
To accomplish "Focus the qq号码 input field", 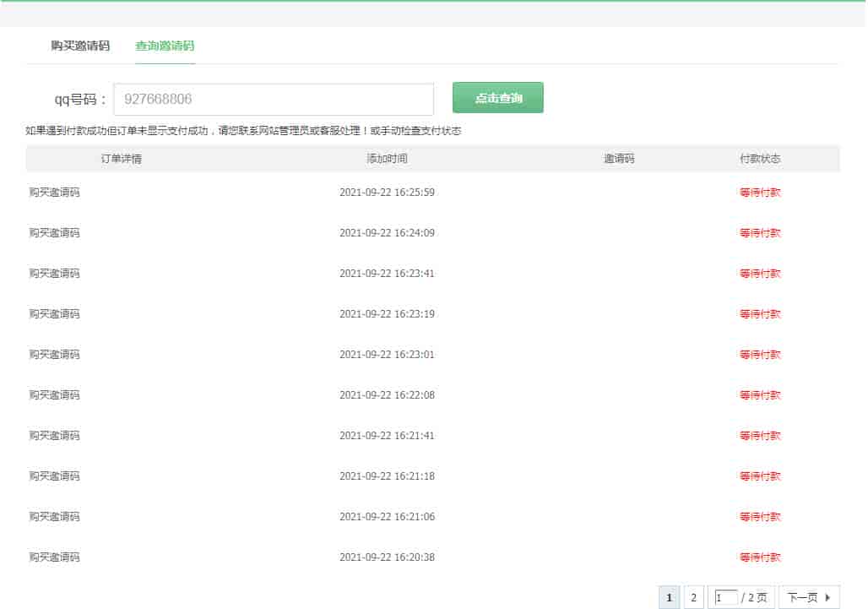I will (273, 99).
